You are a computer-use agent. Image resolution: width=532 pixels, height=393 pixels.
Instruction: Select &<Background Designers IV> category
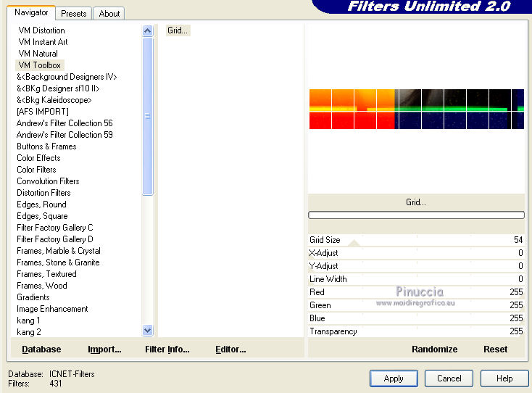pos(67,77)
